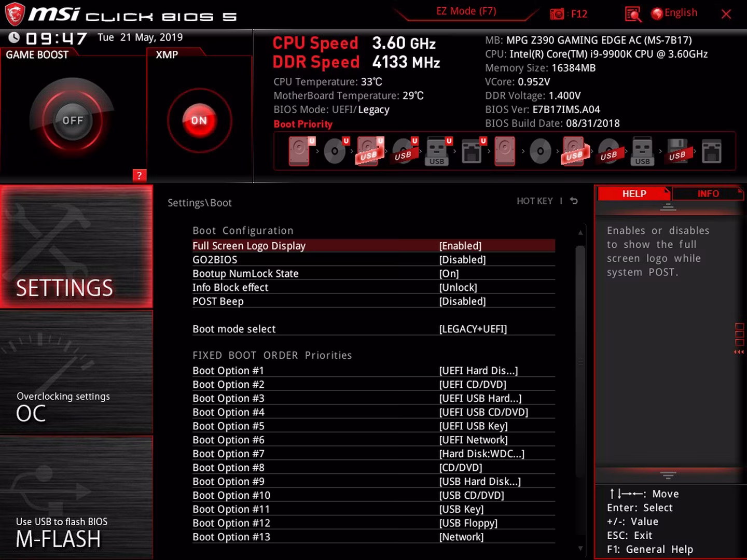Click the HOT KEY button
Screen dimensions: 747x560
[534, 201]
